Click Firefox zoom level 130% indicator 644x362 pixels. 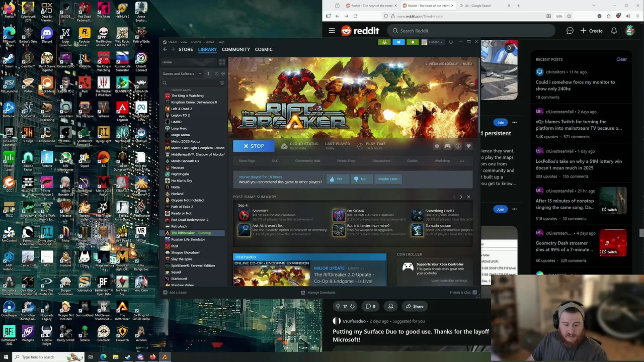559,16
